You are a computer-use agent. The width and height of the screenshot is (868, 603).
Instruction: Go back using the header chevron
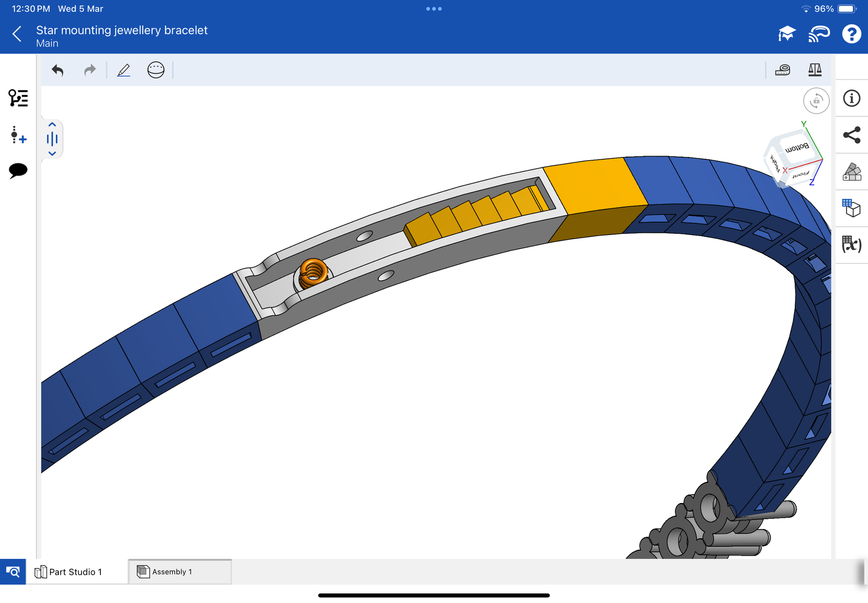click(x=17, y=34)
